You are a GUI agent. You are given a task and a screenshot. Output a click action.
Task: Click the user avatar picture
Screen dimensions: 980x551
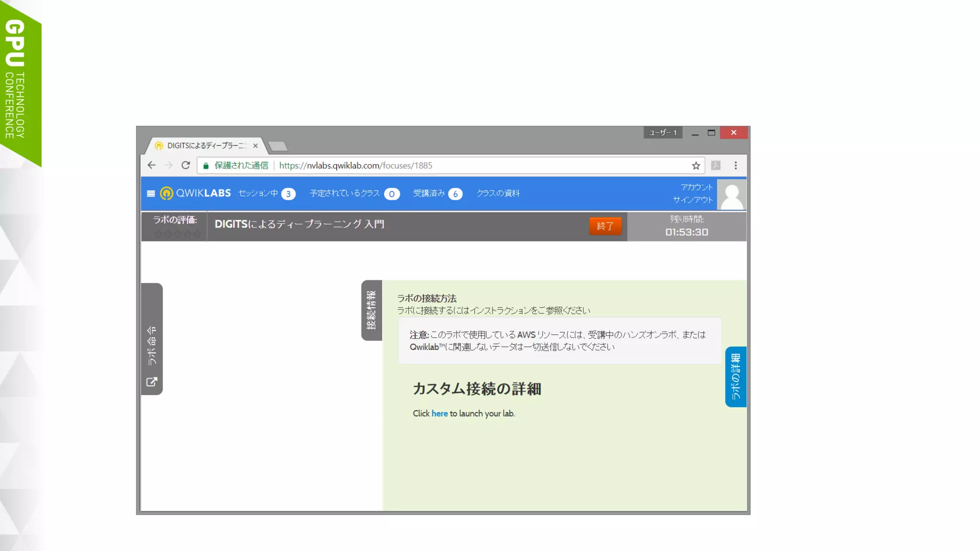click(x=732, y=195)
